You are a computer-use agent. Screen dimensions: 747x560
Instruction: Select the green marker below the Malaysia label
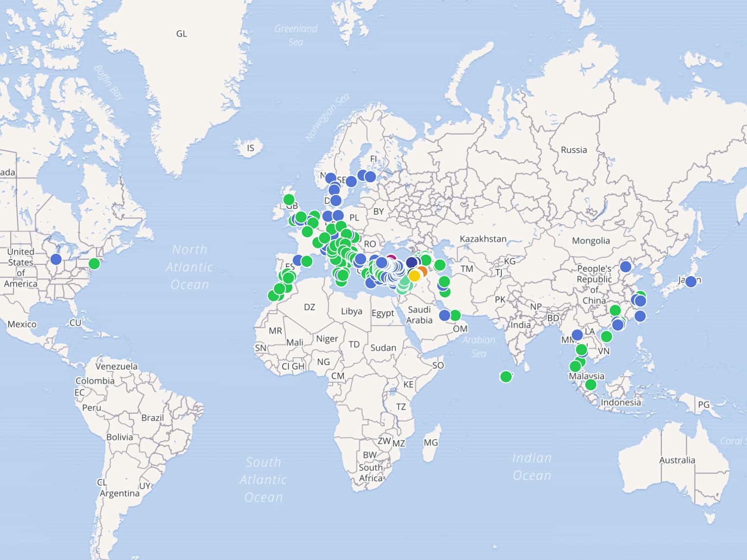[x=590, y=385]
